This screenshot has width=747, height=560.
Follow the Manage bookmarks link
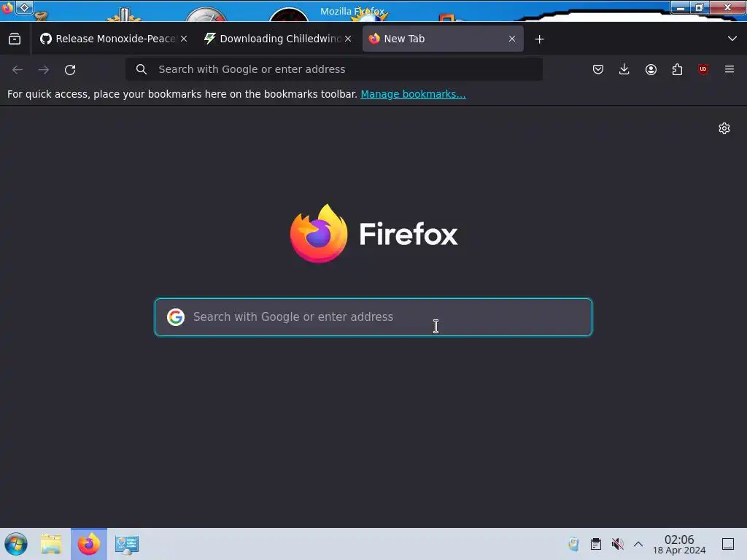point(413,94)
